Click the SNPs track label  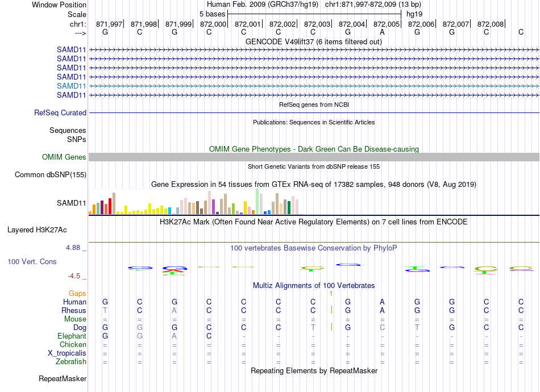click(77, 139)
